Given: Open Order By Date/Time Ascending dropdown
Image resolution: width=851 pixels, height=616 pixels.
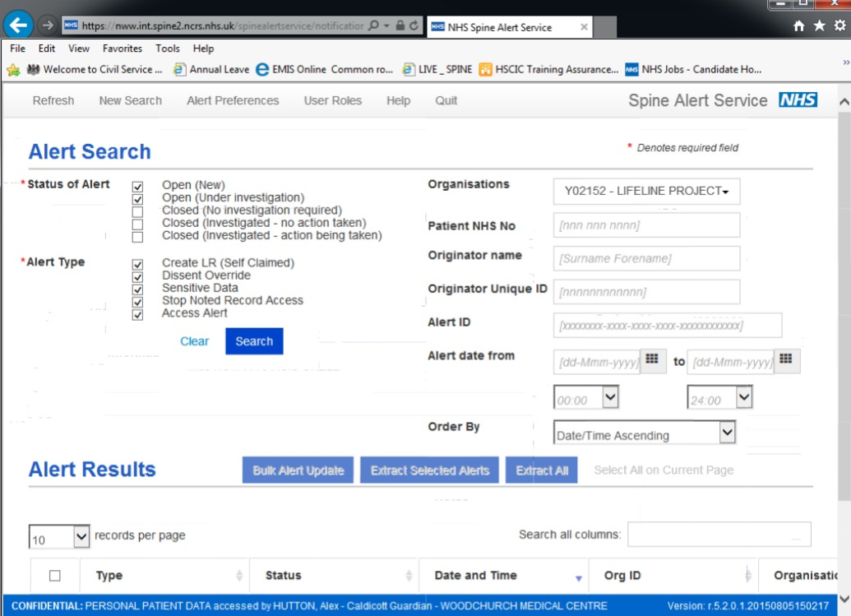Looking at the screenshot, I should coord(645,433).
